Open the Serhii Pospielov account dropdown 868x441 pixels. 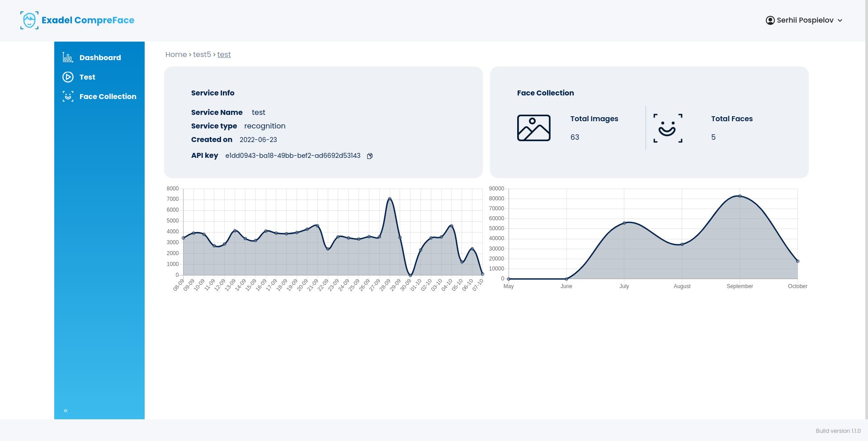(x=804, y=20)
